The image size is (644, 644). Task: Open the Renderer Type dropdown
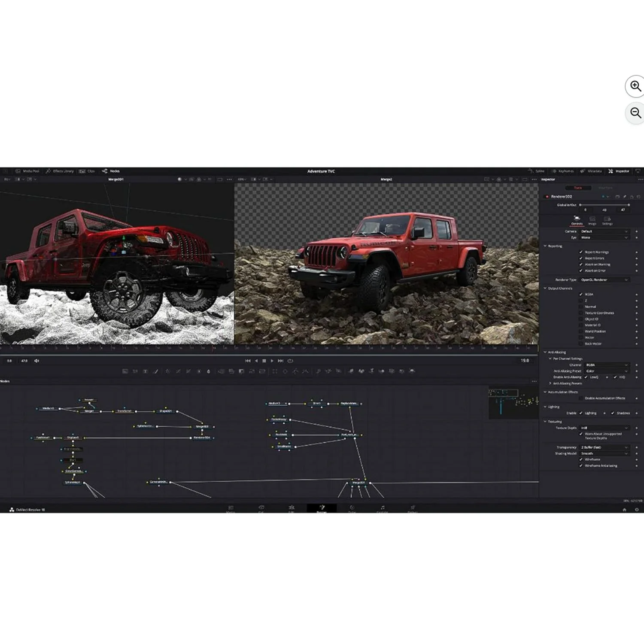pyautogui.click(x=605, y=279)
